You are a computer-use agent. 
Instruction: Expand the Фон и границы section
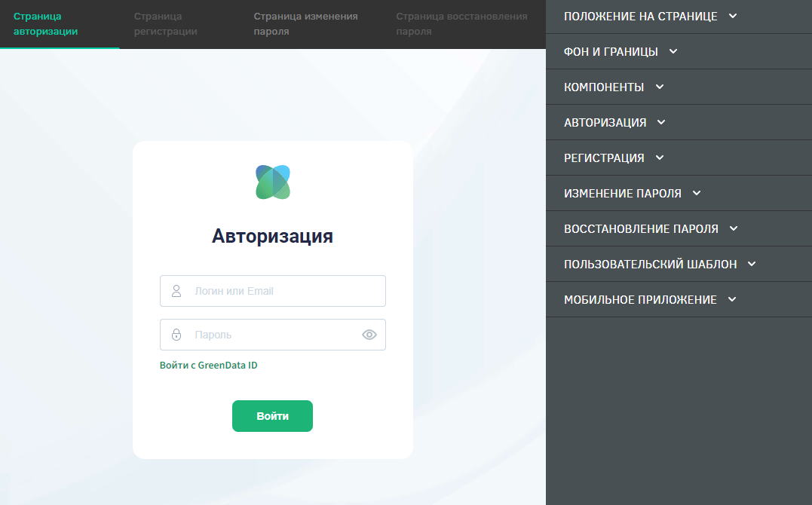pos(620,52)
